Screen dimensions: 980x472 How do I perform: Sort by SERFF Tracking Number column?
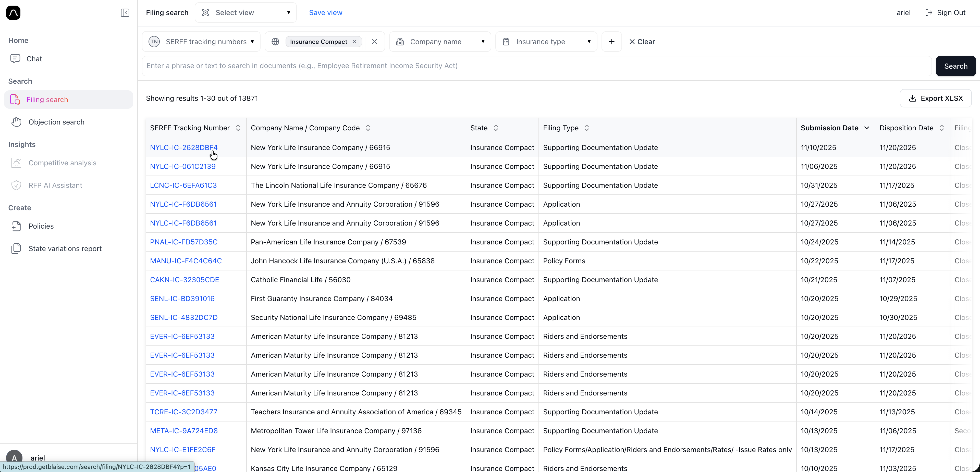pyautogui.click(x=238, y=128)
